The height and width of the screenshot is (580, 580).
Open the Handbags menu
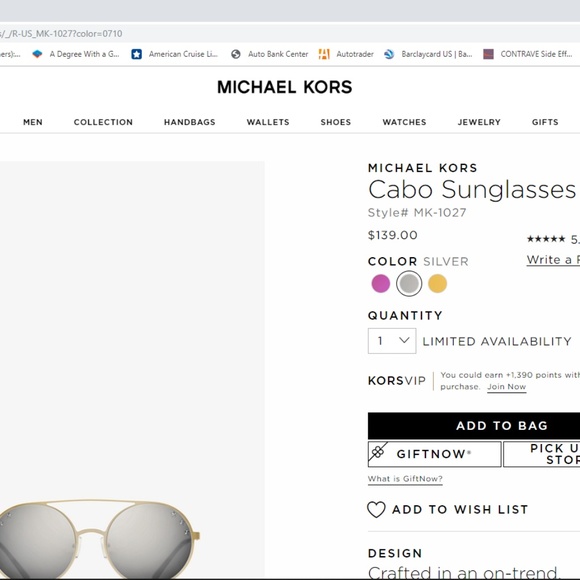(190, 122)
